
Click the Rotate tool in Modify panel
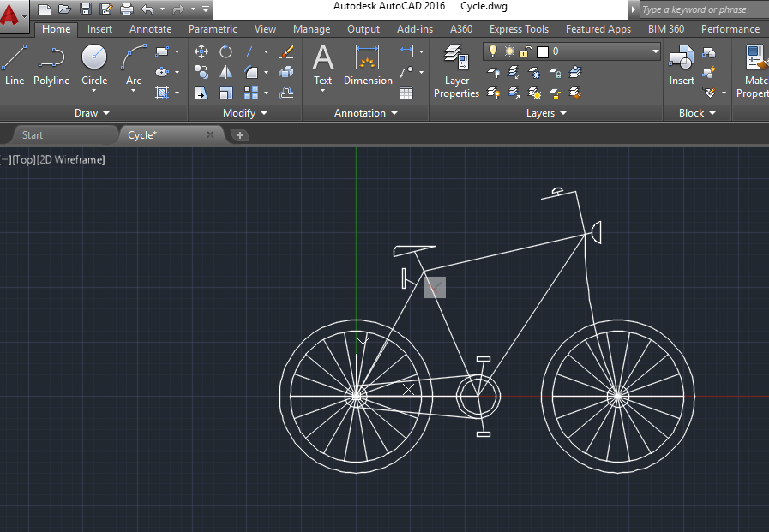225,51
